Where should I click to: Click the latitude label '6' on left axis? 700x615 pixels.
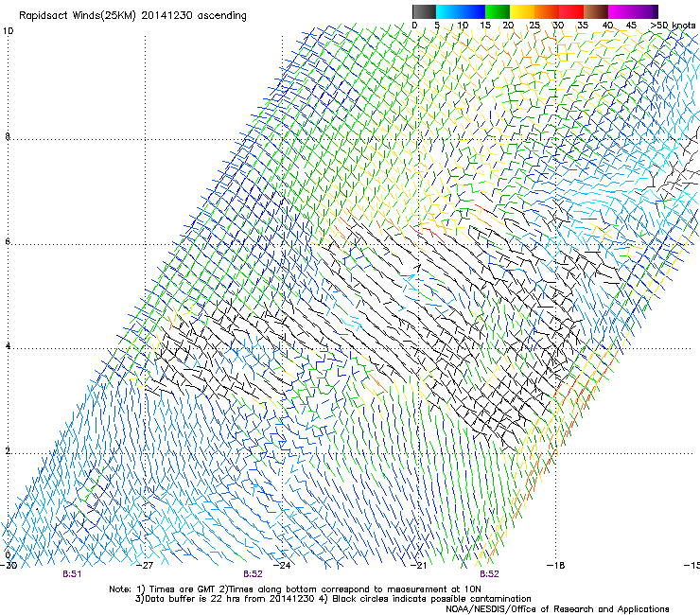[8, 241]
